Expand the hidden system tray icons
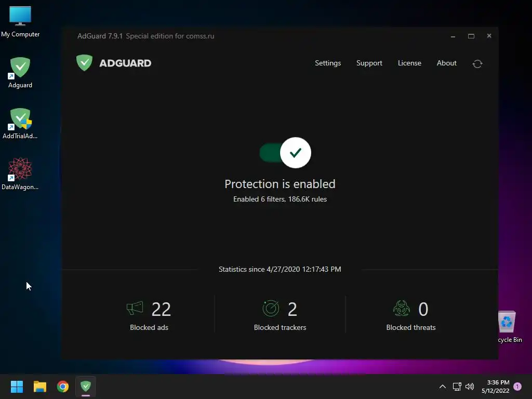Image resolution: width=532 pixels, height=399 pixels. tap(443, 387)
